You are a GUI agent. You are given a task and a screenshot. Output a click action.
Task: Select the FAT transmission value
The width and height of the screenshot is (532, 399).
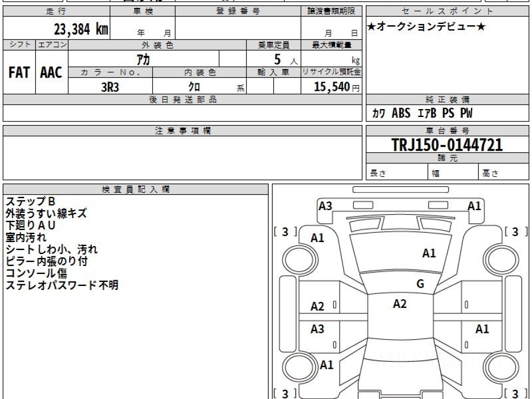click(x=19, y=73)
